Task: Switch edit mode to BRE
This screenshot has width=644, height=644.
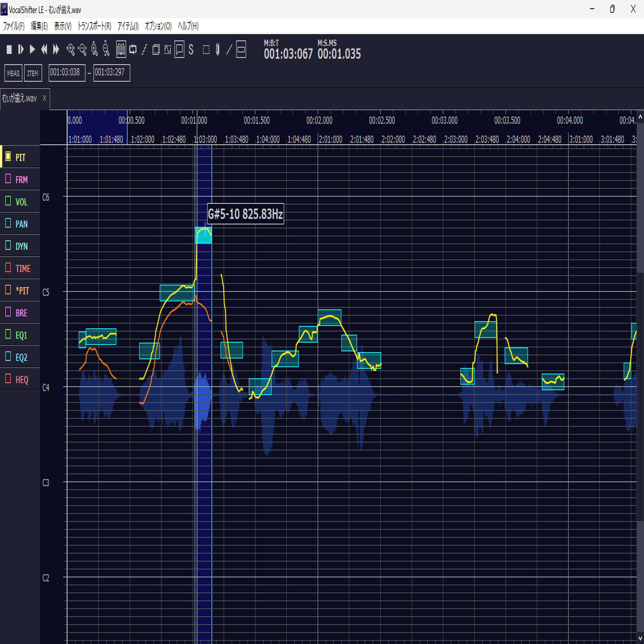Action: coord(20,312)
